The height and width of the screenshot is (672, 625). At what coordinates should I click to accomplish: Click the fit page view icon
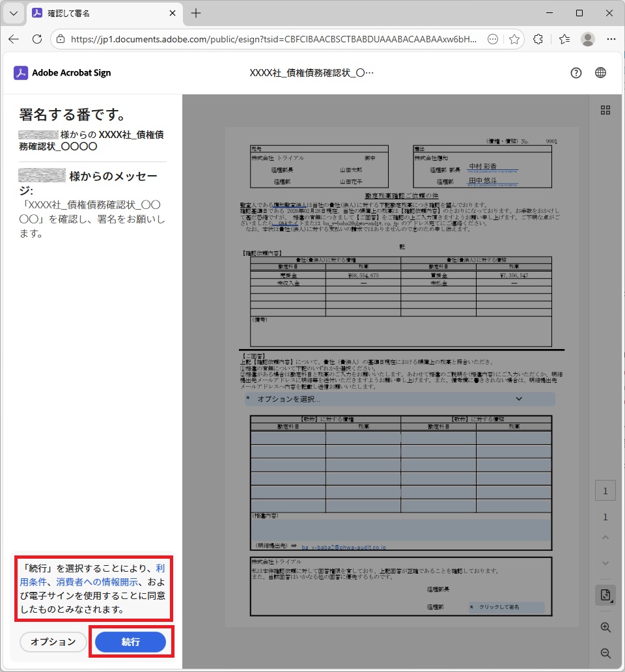pyautogui.click(x=605, y=595)
